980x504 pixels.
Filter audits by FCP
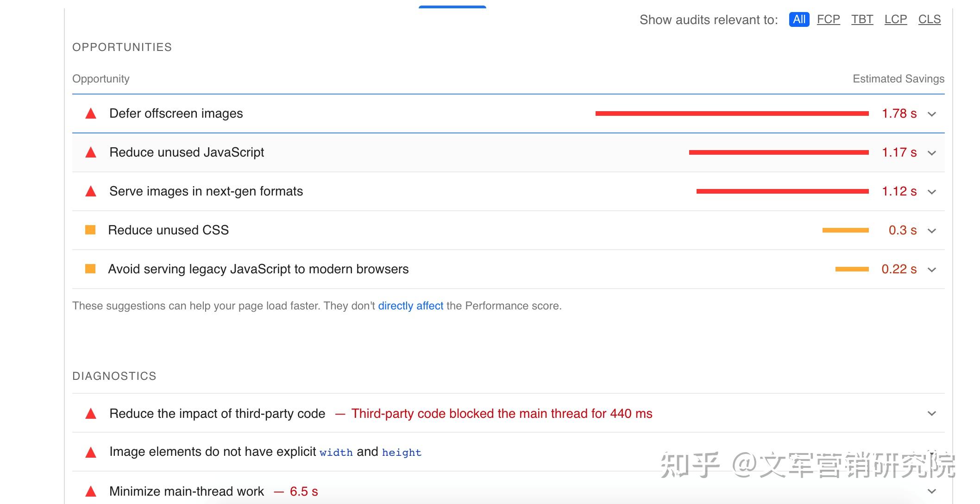coord(828,19)
